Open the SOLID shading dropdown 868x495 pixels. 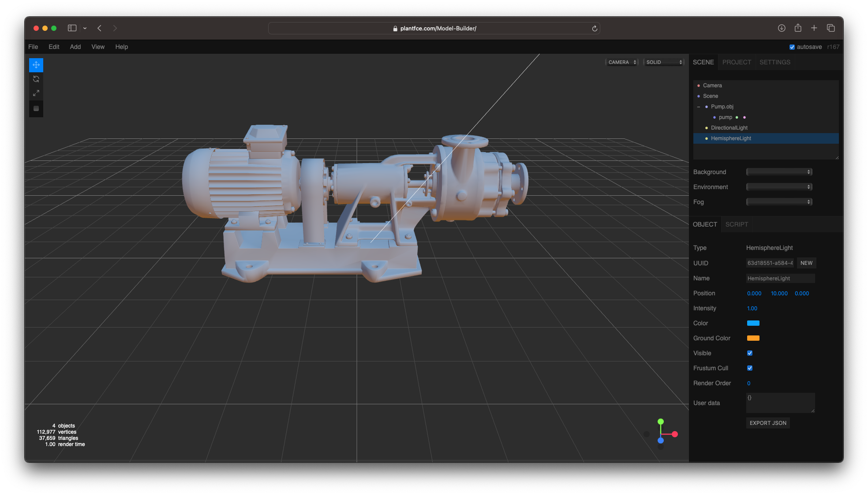click(x=664, y=62)
